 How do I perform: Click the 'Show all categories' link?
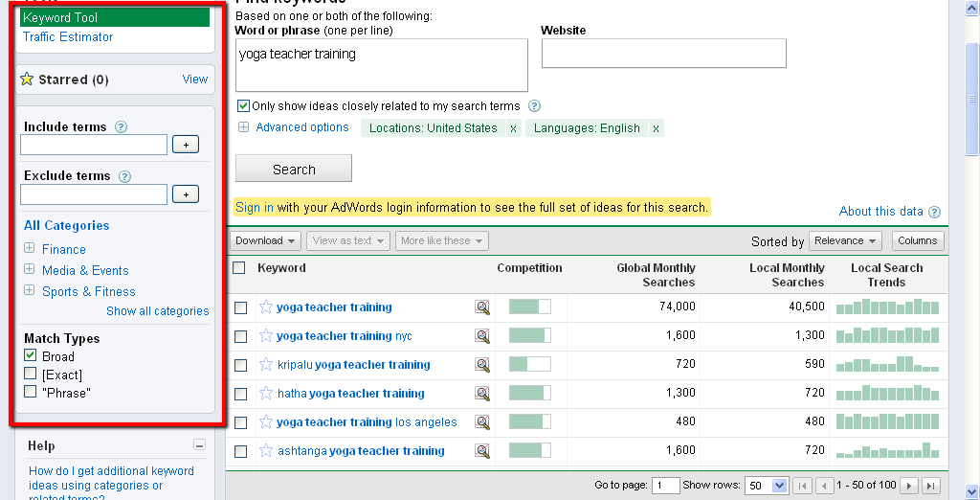[157, 311]
